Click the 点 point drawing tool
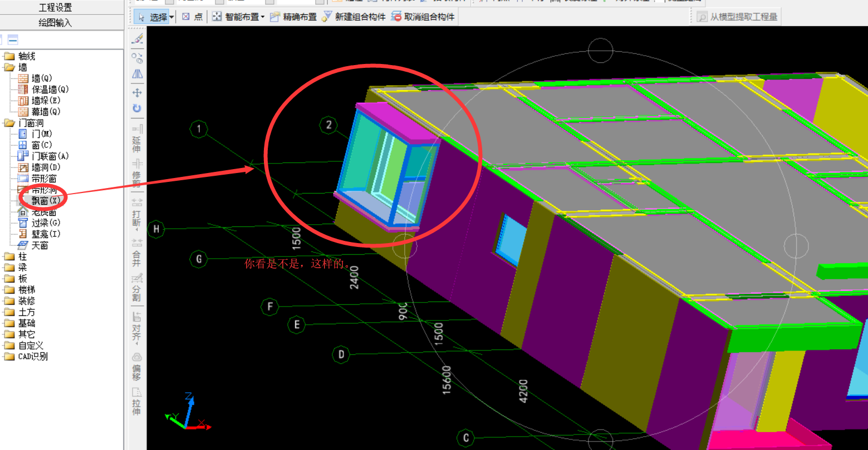 [x=193, y=17]
